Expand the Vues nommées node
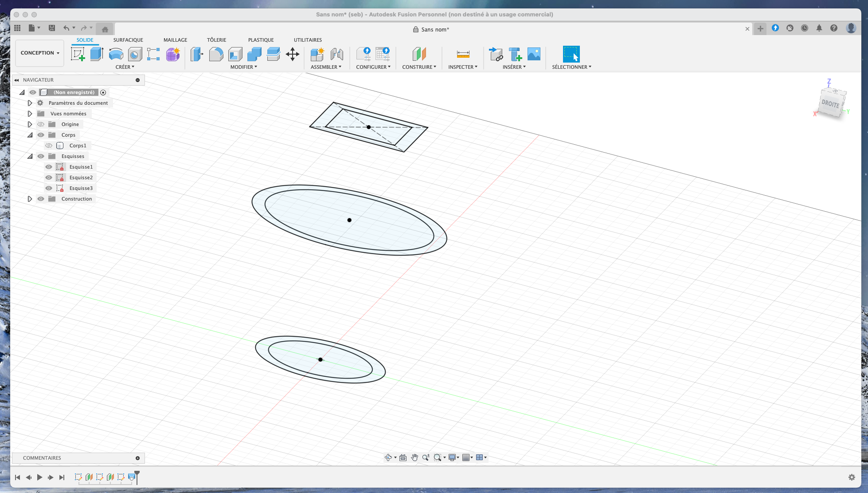The height and width of the screenshot is (493, 868). [x=30, y=114]
